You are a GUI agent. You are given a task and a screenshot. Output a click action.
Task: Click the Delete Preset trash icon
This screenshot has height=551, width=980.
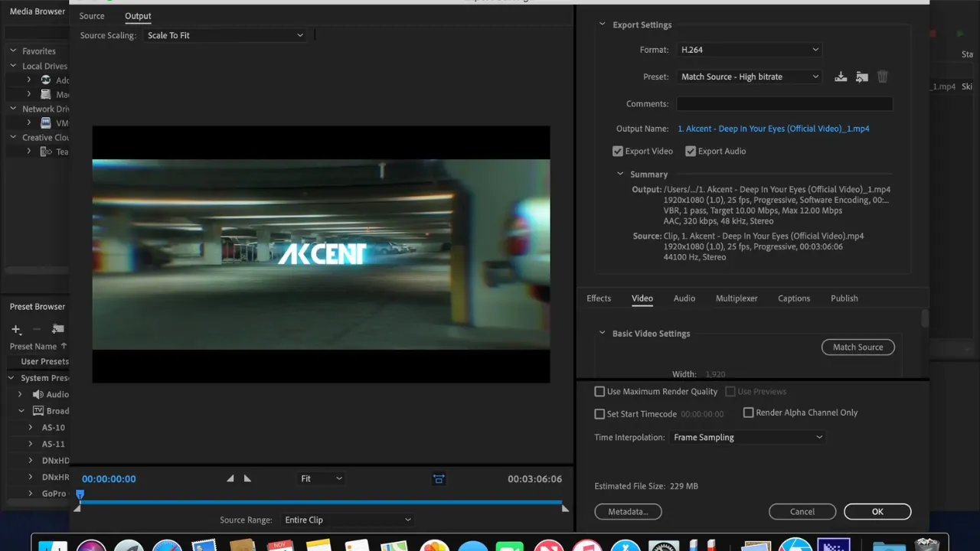(x=883, y=77)
